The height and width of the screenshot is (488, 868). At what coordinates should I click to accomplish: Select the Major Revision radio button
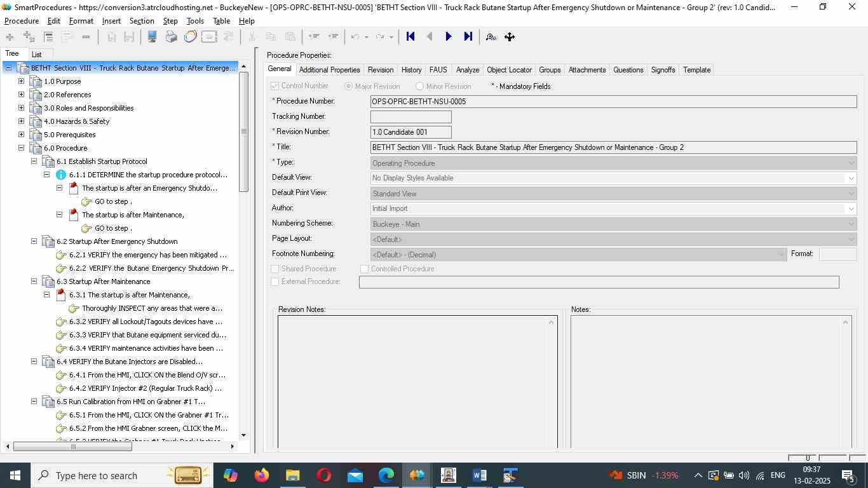pos(348,86)
